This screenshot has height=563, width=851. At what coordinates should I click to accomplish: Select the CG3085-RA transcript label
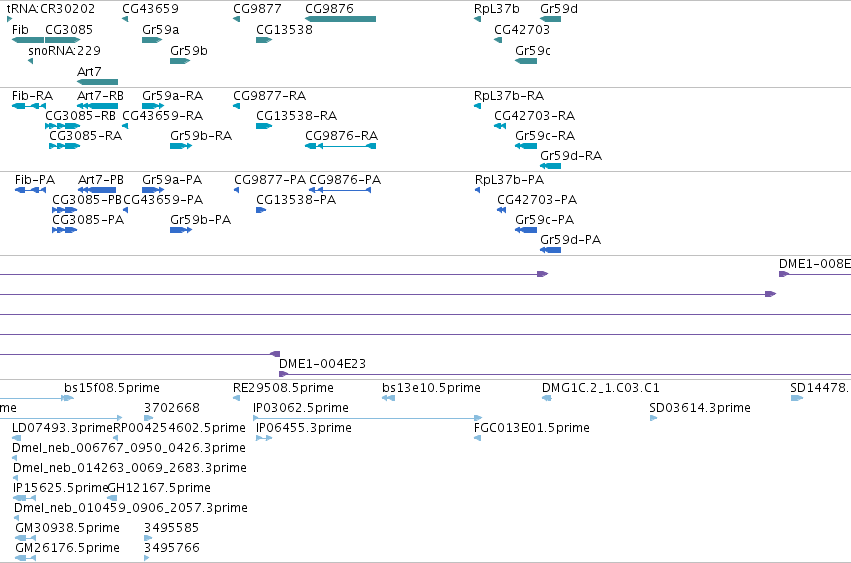[x=86, y=136]
